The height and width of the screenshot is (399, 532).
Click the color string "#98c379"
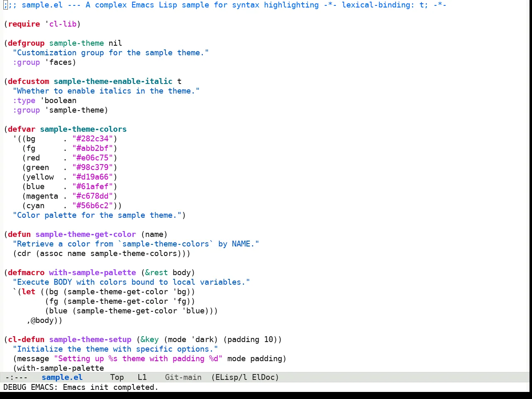[93, 167]
